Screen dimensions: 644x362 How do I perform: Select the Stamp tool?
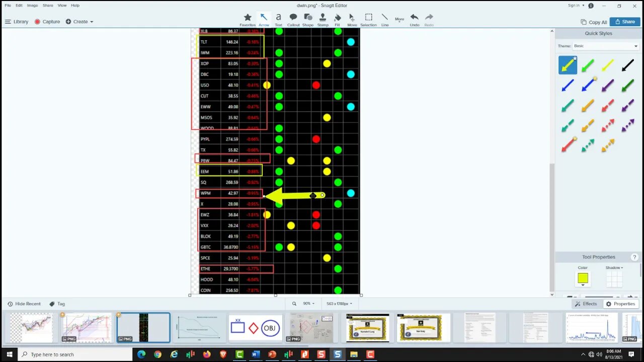pos(323,19)
